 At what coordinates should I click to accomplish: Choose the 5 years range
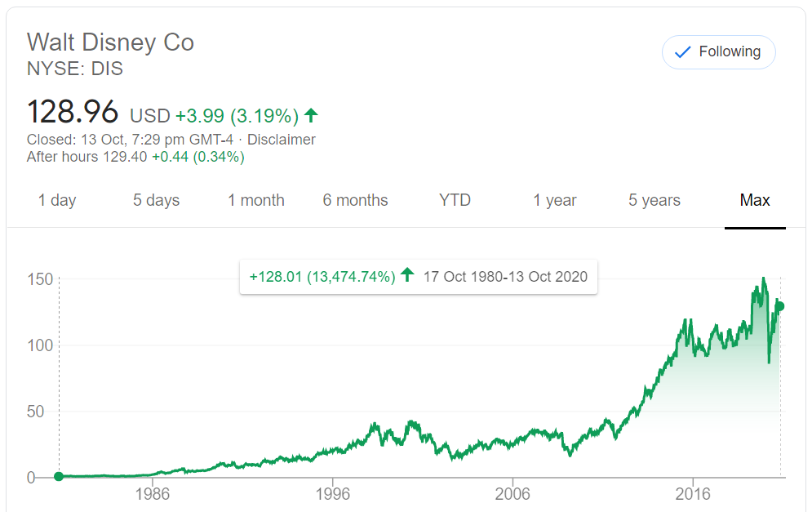pos(654,200)
